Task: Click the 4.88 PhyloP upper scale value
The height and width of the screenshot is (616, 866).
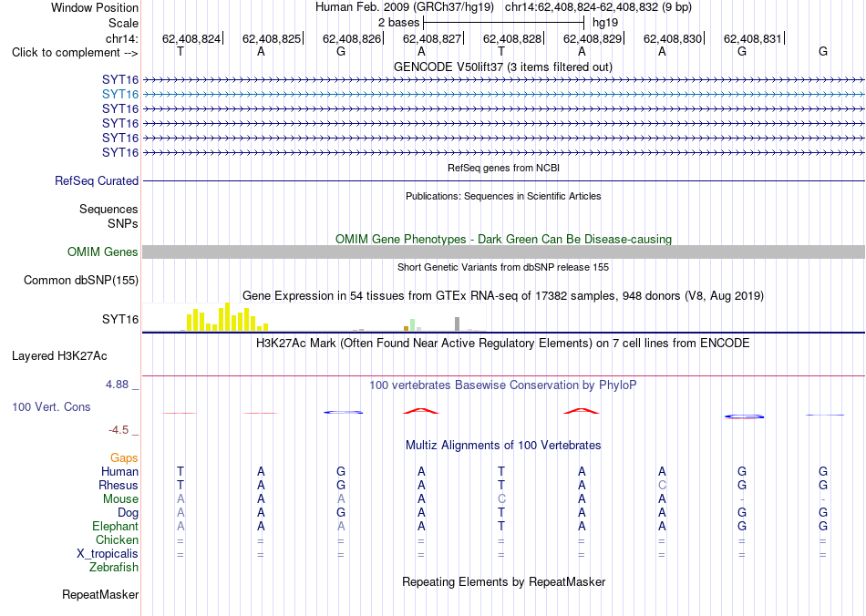Action: (x=117, y=385)
